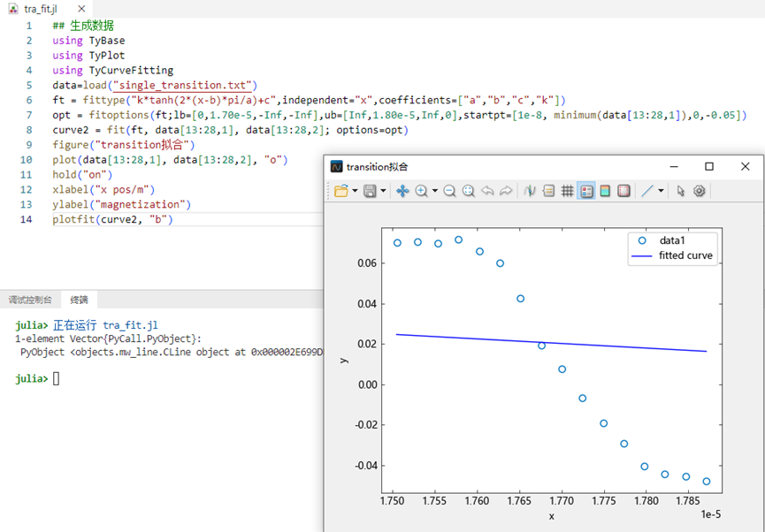The height and width of the screenshot is (532, 765).
Task: Click the zoom out magnifier icon
Action: [x=449, y=191]
